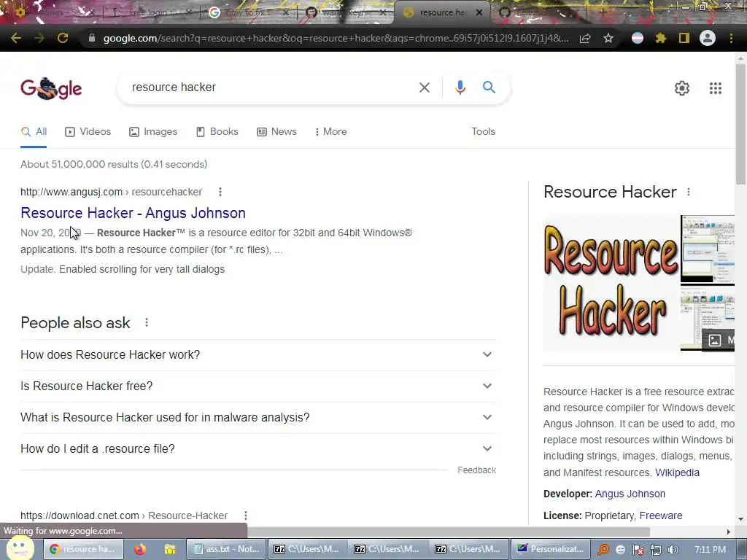Click the Angus Johnson developer link
The width and height of the screenshot is (747, 560).
(630, 494)
